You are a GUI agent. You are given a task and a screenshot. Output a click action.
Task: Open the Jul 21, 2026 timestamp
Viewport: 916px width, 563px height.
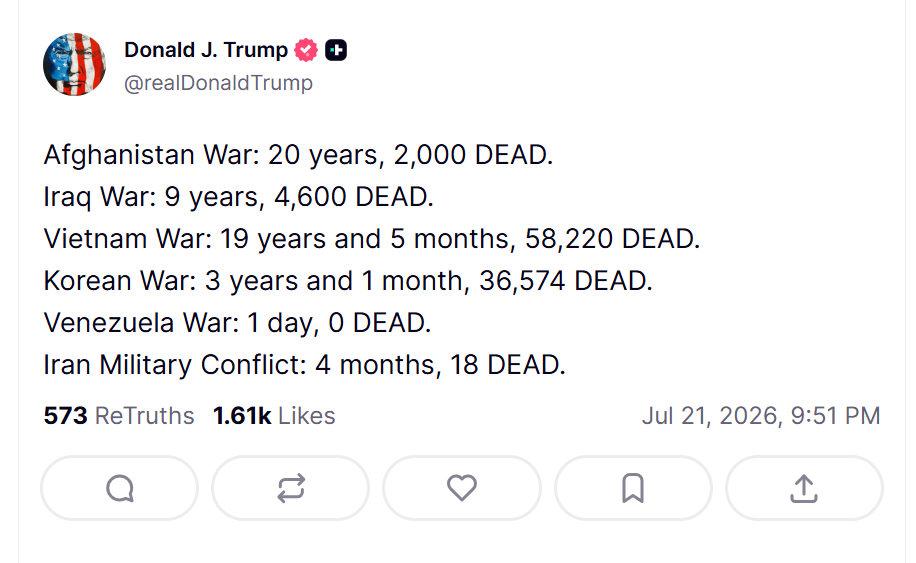click(x=761, y=416)
